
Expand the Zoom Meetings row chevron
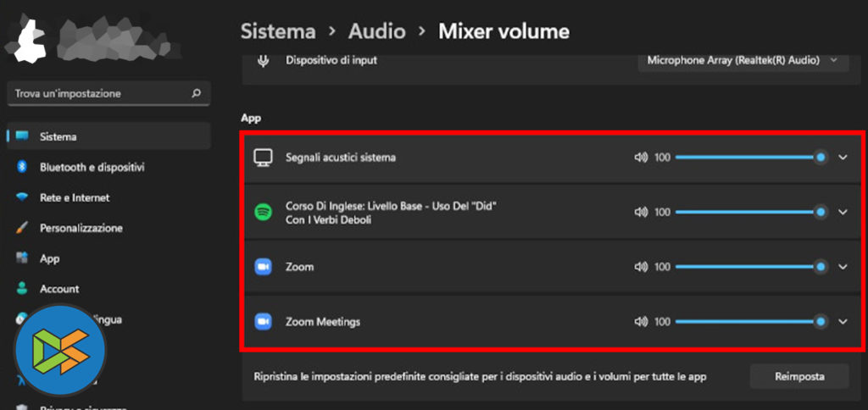point(843,322)
